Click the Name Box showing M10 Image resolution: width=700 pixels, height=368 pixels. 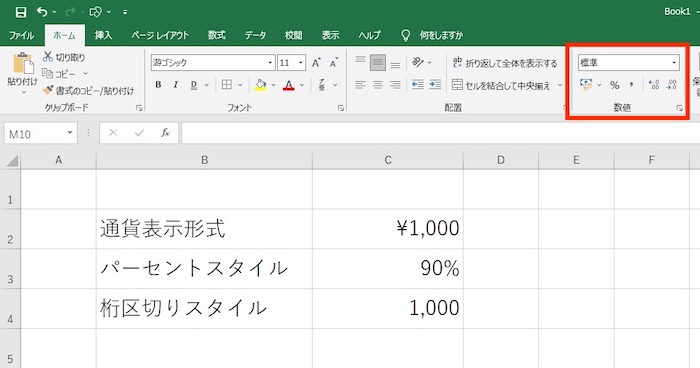coord(40,133)
